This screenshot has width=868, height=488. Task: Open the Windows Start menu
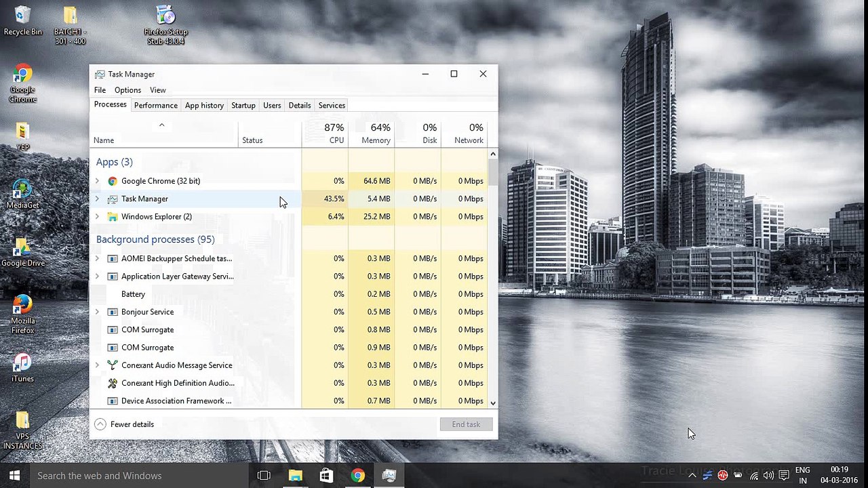tap(14, 476)
